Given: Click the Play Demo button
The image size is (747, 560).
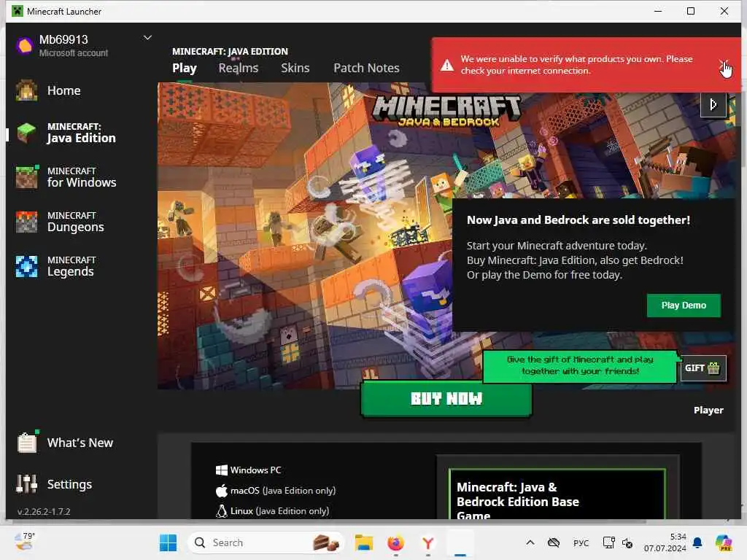Looking at the screenshot, I should [684, 306].
